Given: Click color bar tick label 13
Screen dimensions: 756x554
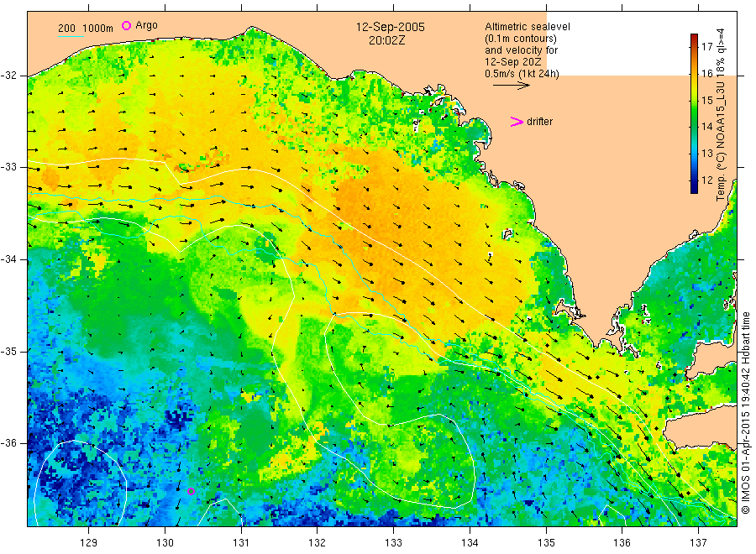Looking at the screenshot, I should click(707, 154).
